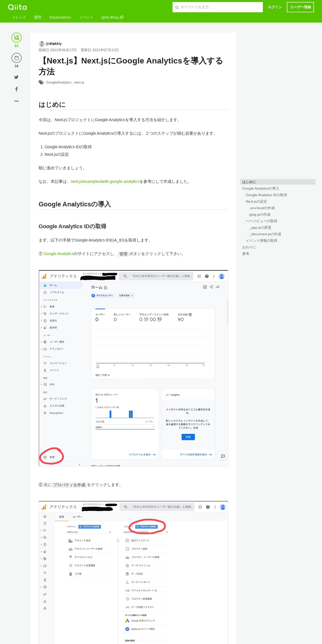Open the Qiita Blog nav item

pos(112,17)
